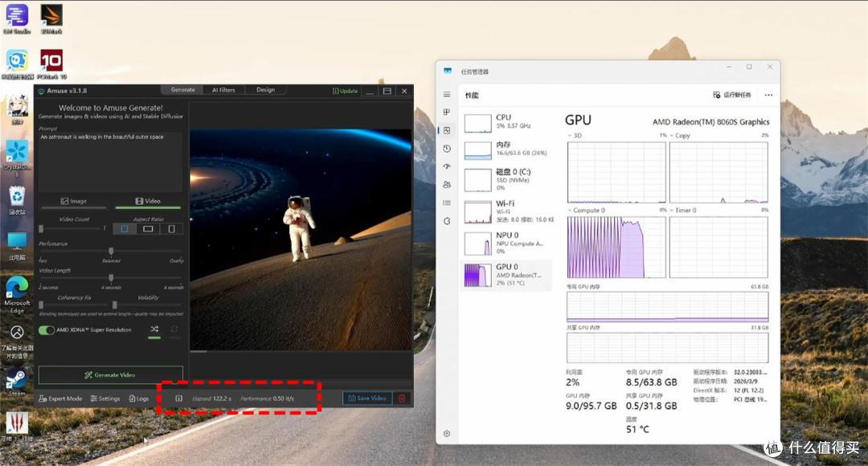868x466 pixels.
Task: Open Steam desktop shortcut
Action: point(17,382)
